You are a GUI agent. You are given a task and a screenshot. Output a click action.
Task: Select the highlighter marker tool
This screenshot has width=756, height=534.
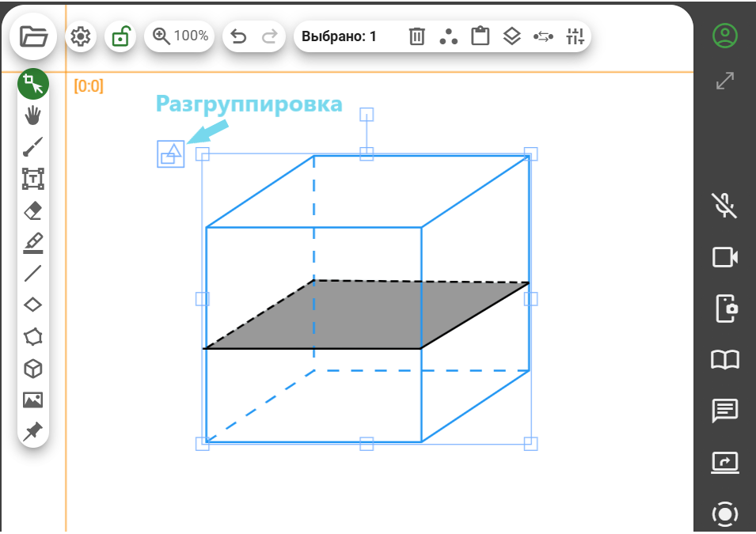tap(32, 242)
